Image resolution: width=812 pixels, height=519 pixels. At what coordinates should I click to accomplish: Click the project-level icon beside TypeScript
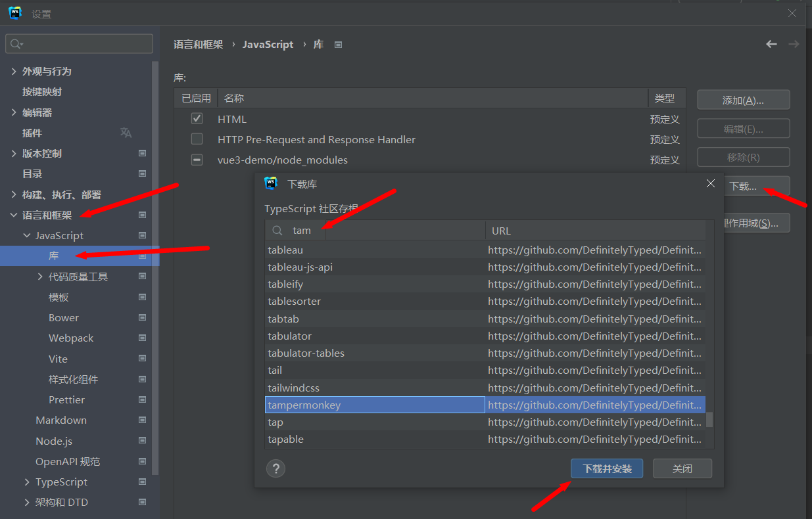(x=142, y=482)
